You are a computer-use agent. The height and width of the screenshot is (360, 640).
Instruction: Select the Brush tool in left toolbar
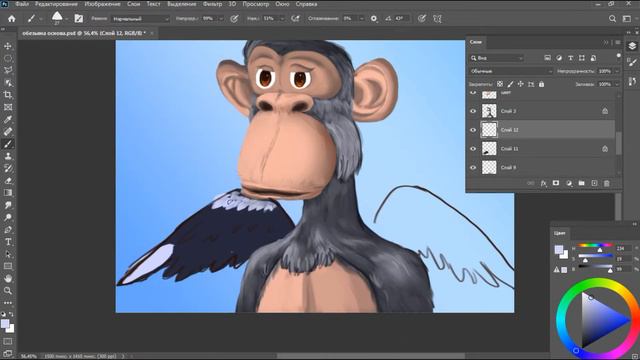point(8,144)
